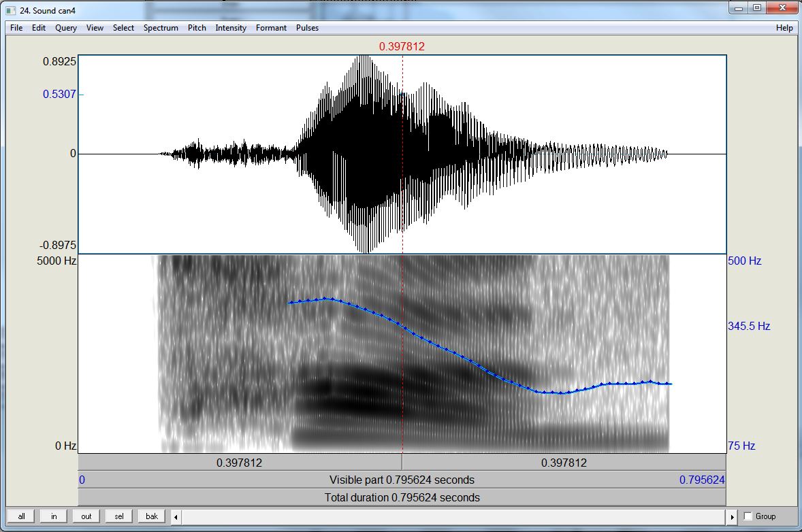Open the File menu
802x532 pixels.
(x=16, y=28)
